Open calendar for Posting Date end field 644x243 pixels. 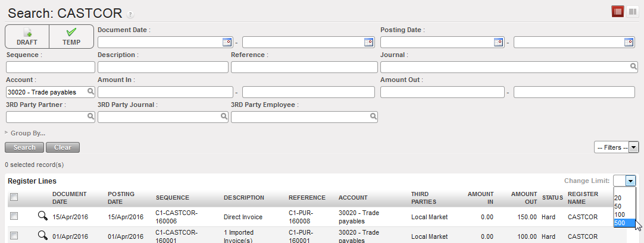tap(629, 42)
